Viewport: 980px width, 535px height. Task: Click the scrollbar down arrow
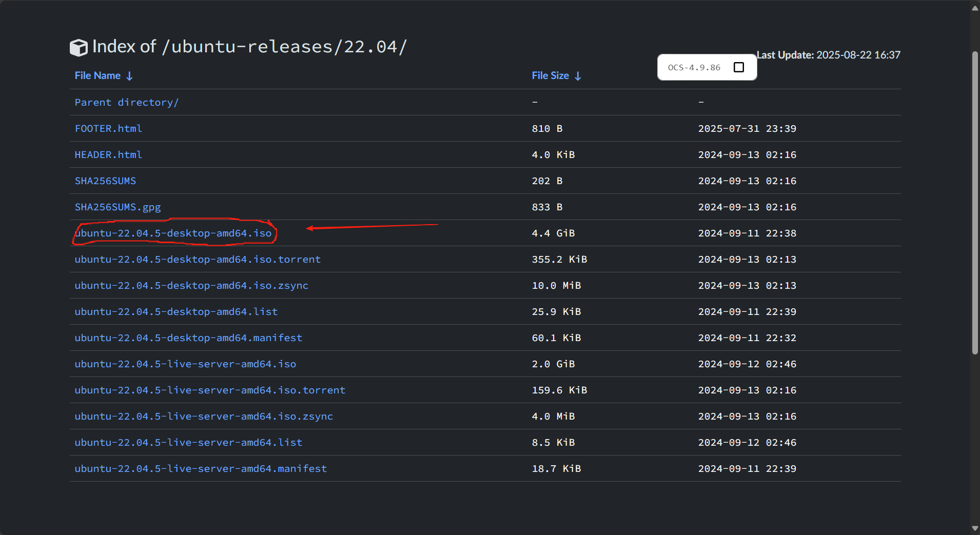[x=975, y=528]
